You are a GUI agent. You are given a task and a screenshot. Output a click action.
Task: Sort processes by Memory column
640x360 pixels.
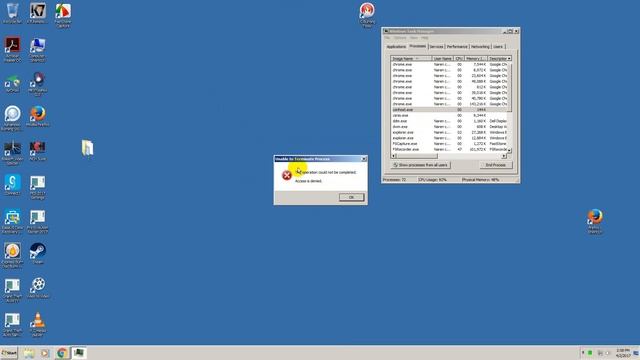click(476, 59)
